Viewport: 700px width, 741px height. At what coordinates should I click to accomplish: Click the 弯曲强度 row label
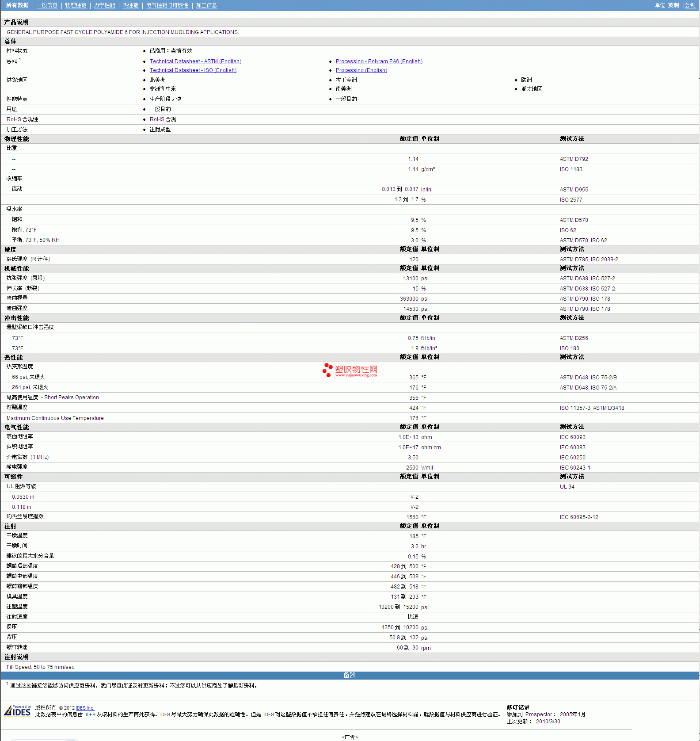(x=17, y=308)
